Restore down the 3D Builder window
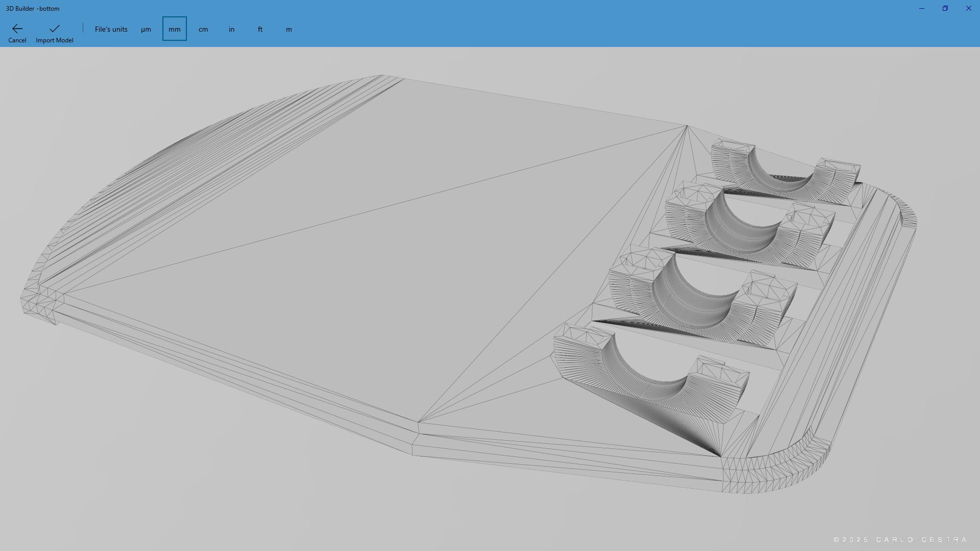 [945, 8]
